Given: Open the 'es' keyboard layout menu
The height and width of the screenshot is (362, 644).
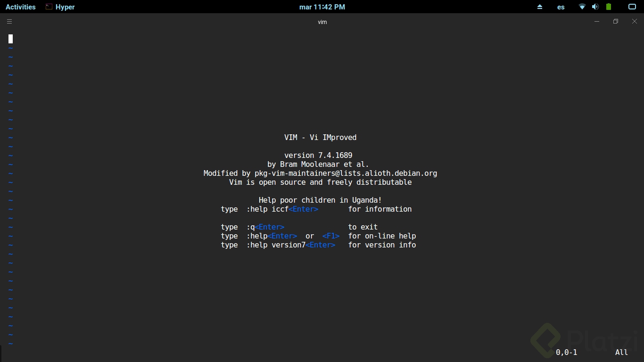Looking at the screenshot, I should click(x=561, y=7).
